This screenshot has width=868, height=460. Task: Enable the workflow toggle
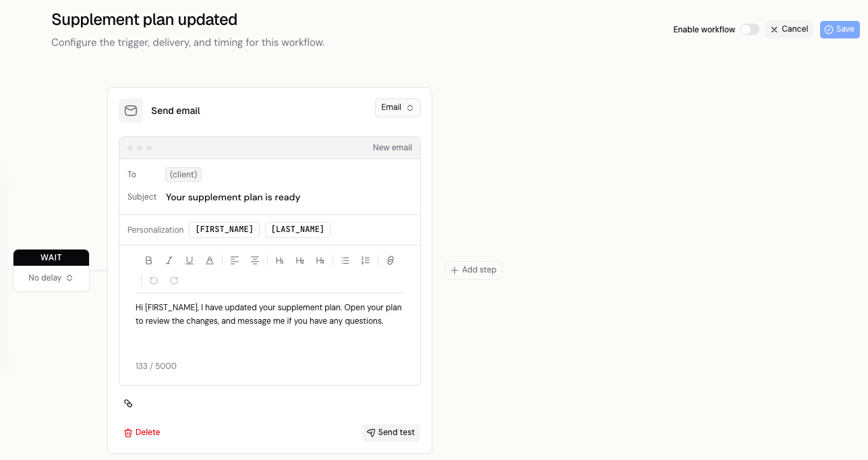[750, 30]
